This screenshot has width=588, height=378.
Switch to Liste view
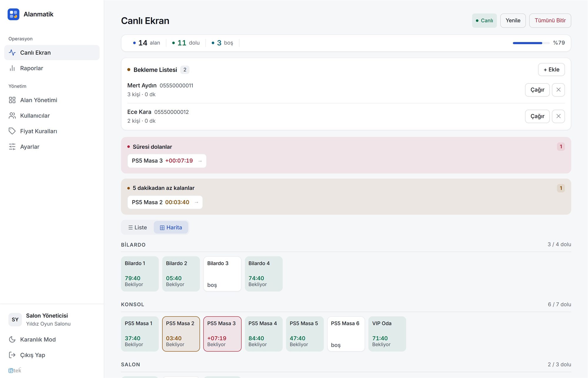[137, 228]
